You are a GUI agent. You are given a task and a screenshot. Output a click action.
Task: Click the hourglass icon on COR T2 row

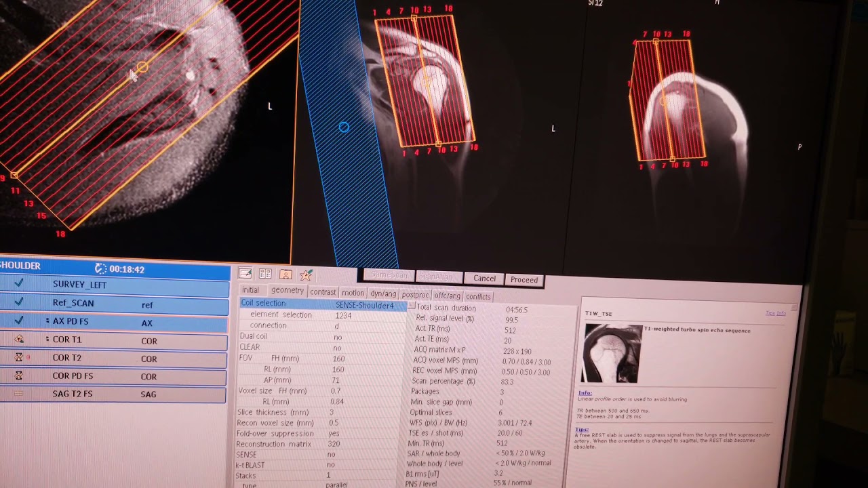(x=19, y=357)
